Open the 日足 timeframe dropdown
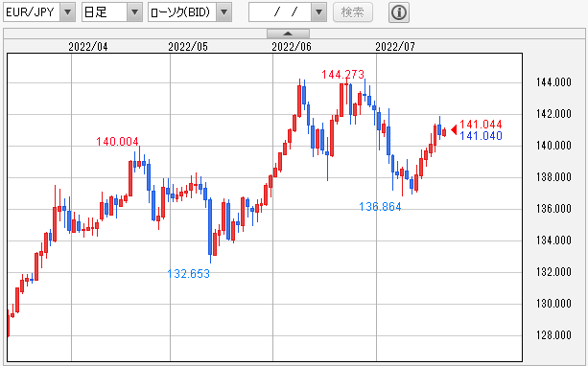588x366 pixels. click(134, 12)
